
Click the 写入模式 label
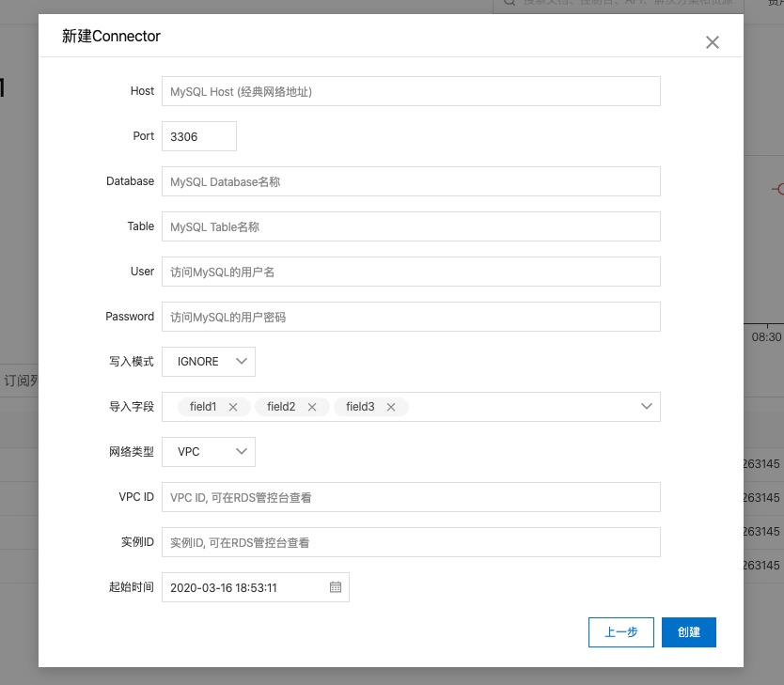(132, 361)
